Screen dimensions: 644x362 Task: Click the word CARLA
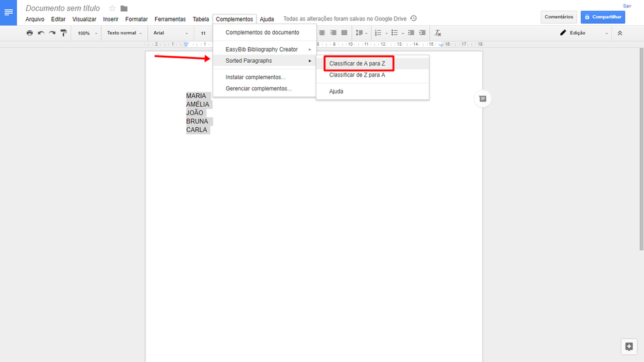coord(197,130)
